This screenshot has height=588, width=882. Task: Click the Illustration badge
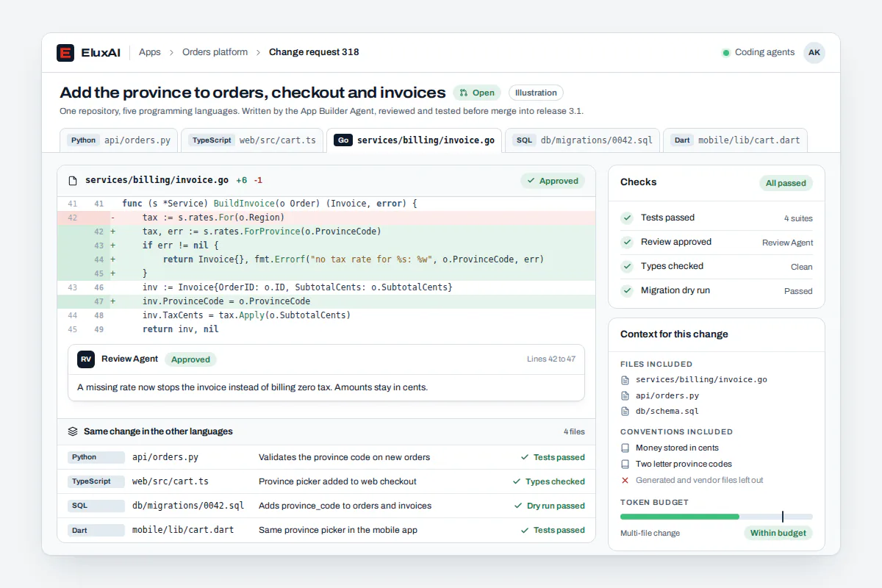pyautogui.click(x=536, y=93)
